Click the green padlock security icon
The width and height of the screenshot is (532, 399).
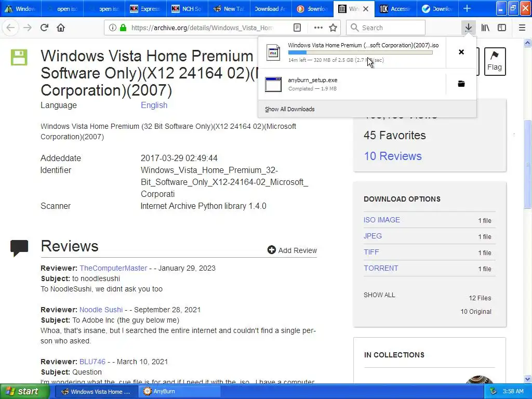click(123, 28)
